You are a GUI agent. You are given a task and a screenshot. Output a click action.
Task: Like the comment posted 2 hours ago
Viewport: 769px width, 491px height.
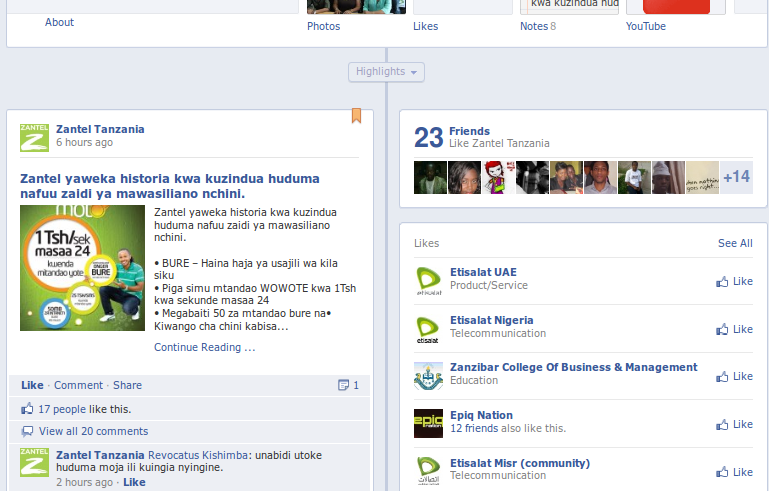[x=134, y=482]
